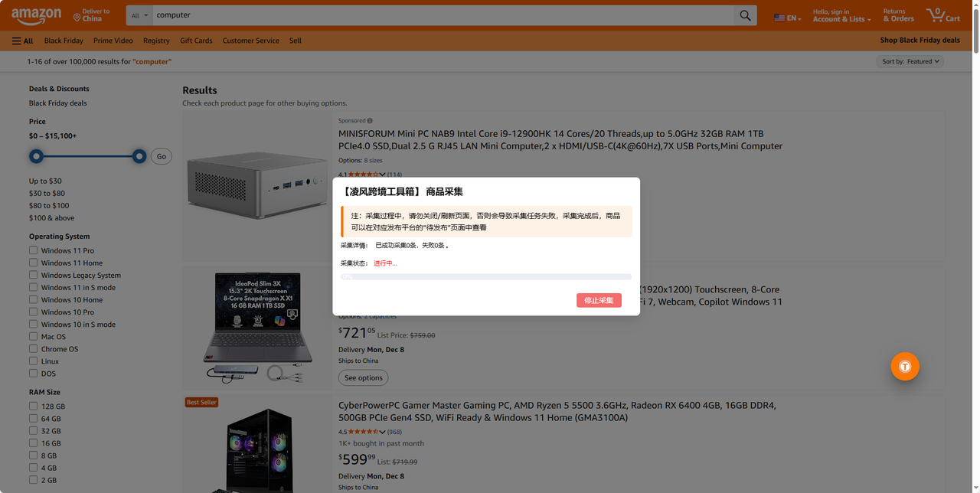Click the orange floating toolbox button
Viewport: 980px width, 493px height.
pyautogui.click(x=905, y=366)
